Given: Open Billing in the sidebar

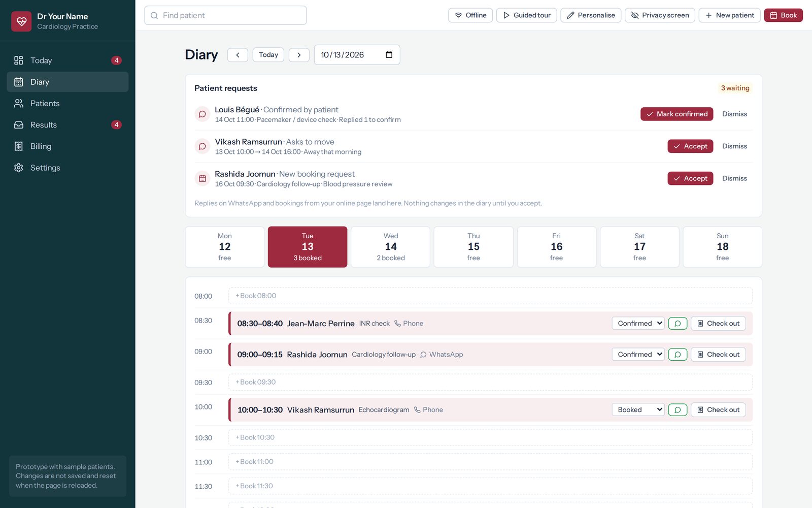Looking at the screenshot, I should point(67,146).
